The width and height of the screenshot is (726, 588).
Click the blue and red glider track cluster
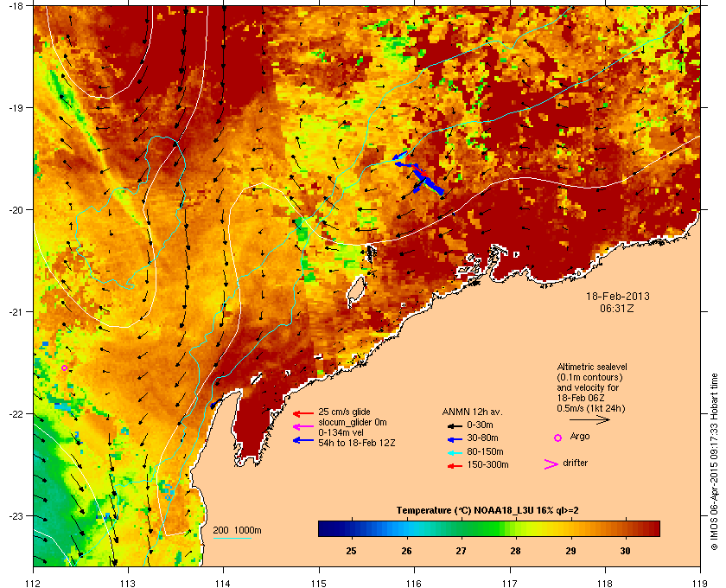coord(419,174)
